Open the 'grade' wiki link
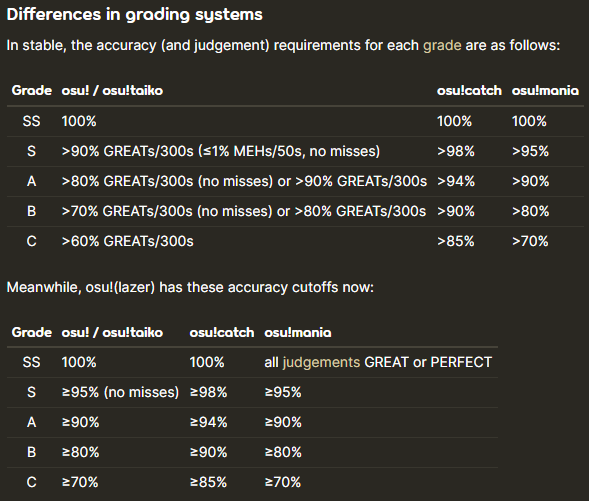The height and width of the screenshot is (501, 589). click(442, 45)
